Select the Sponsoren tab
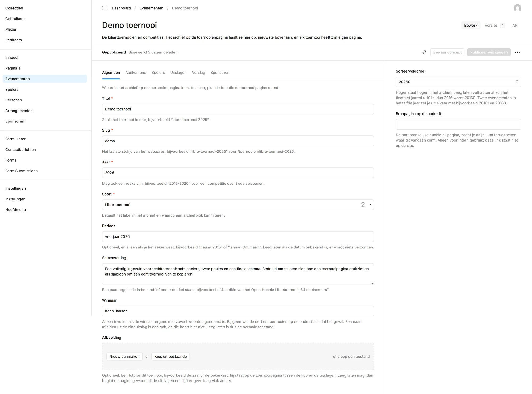 click(220, 73)
